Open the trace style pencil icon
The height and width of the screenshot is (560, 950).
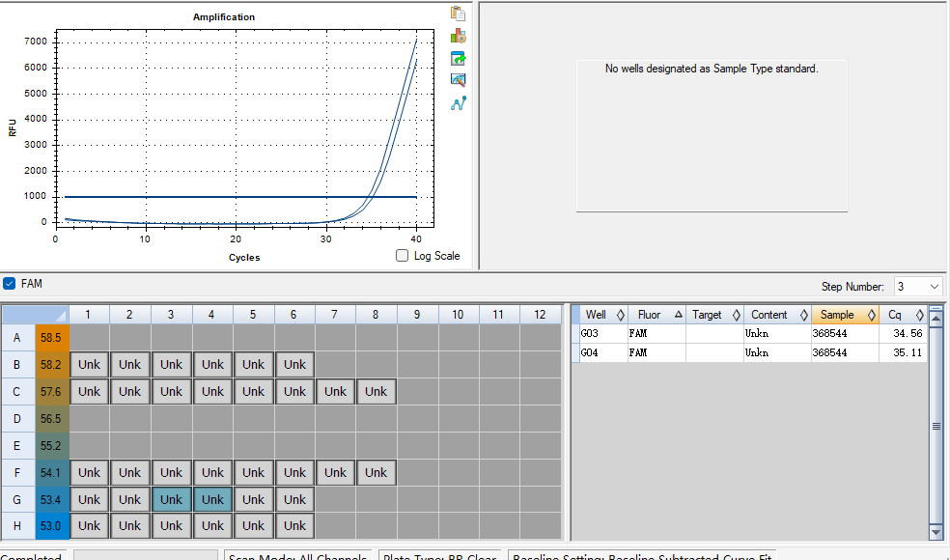pos(458,80)
